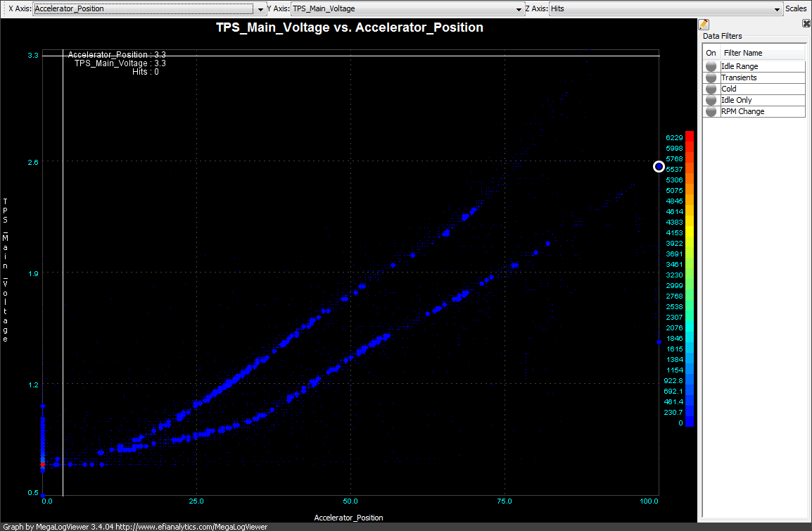Activate the Idle Only filter indicator
The height and width of the screenshot is (531, 812).
711,100
